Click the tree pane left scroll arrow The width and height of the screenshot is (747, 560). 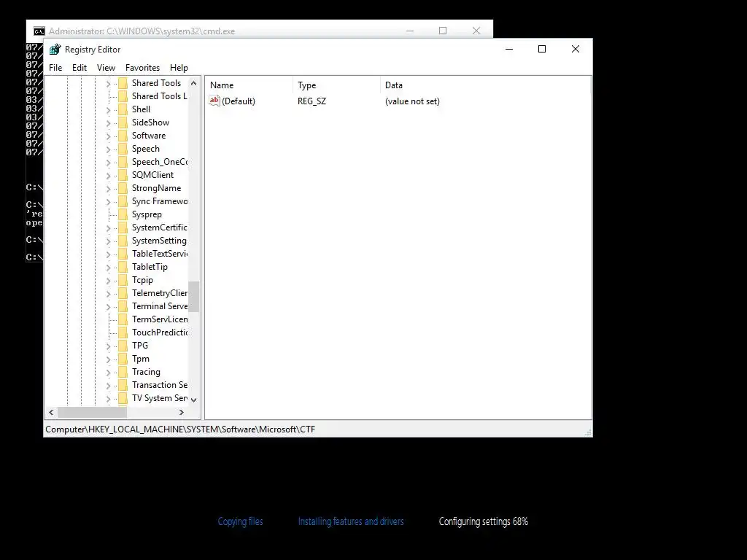[x=52, y=413]
